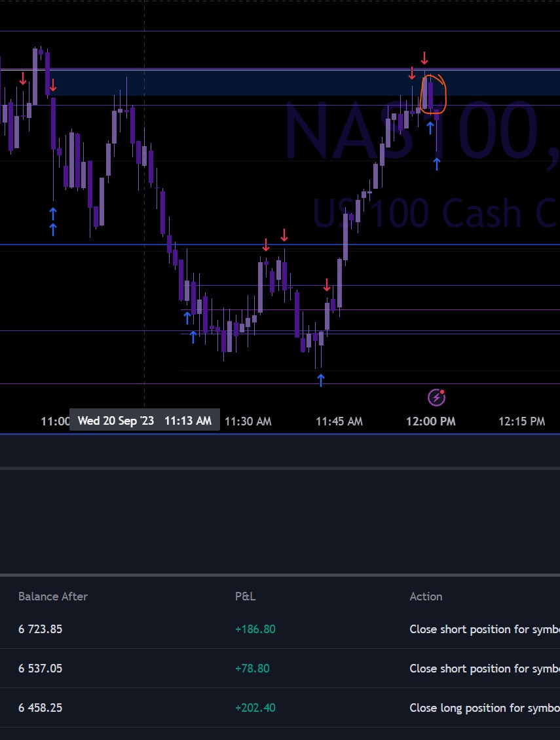Viewport: 560px width, 740px height.
Task: Click the 11:30 AM time axis label
Action: 248,421
